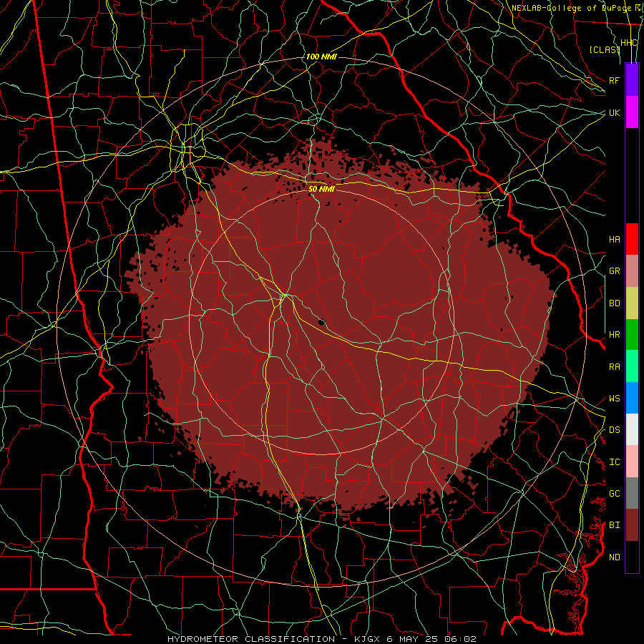The height and width of the screenshot is (644, 644).
Task: Click the WS legend label
Action: [x=614, y=399]
